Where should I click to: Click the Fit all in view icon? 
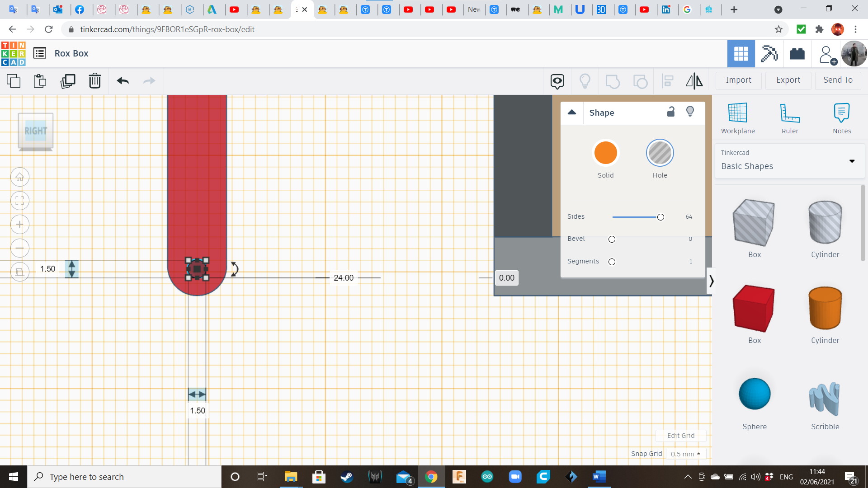20,201
